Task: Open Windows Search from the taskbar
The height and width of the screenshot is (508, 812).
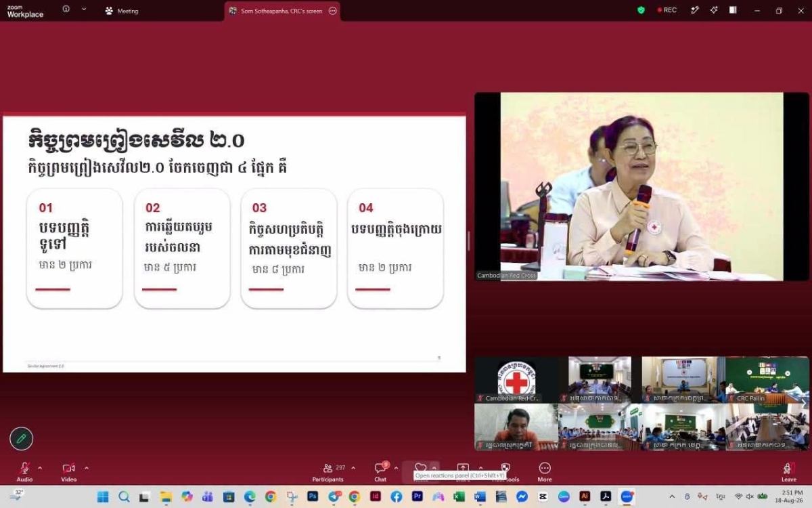Action: pyautogui.click(x=124, y=496)
